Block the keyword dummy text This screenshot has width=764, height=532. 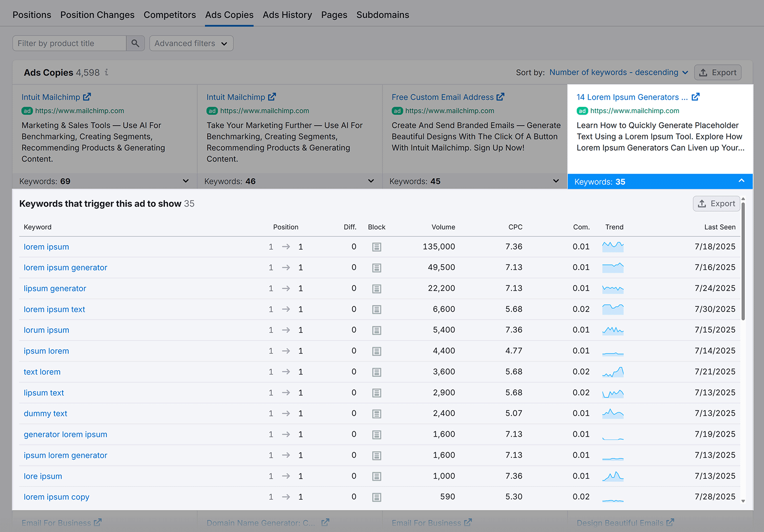377,413
